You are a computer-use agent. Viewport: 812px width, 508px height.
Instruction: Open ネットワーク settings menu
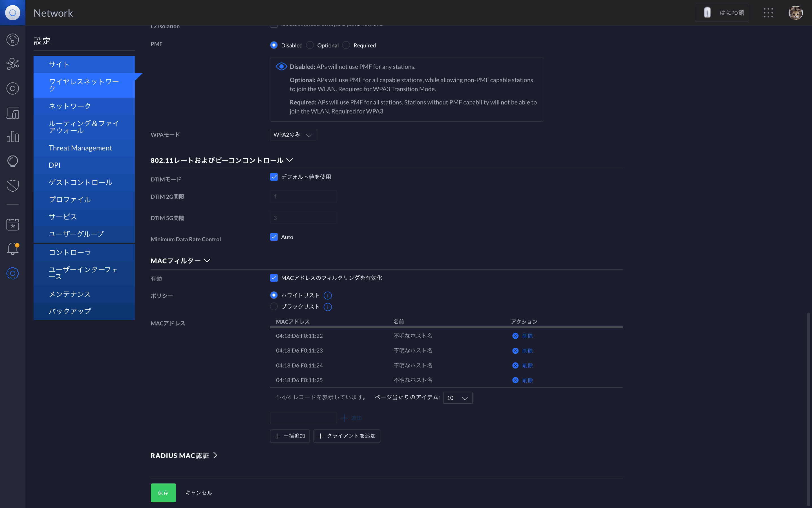click(x=84, y=106)
